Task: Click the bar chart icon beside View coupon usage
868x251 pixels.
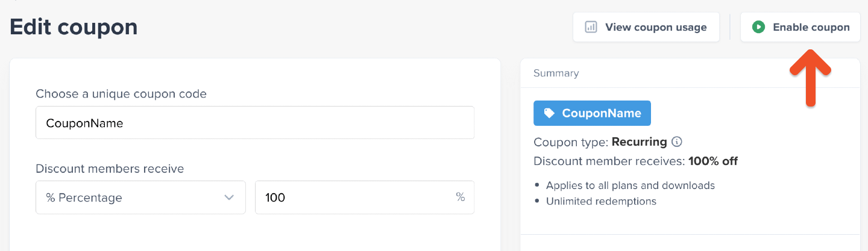Action: [591, 27]
